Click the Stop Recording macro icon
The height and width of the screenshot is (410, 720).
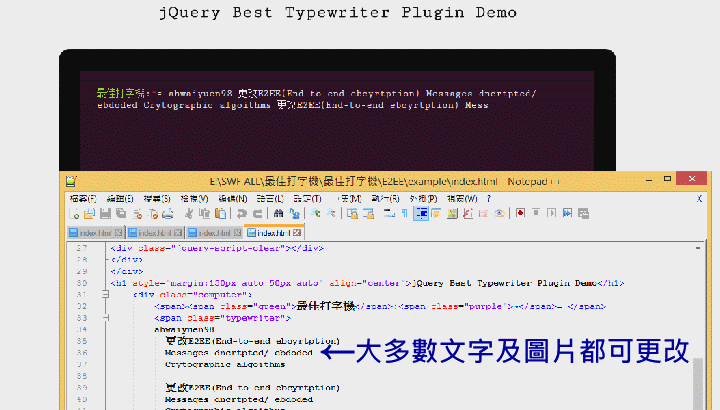[536, 213]
